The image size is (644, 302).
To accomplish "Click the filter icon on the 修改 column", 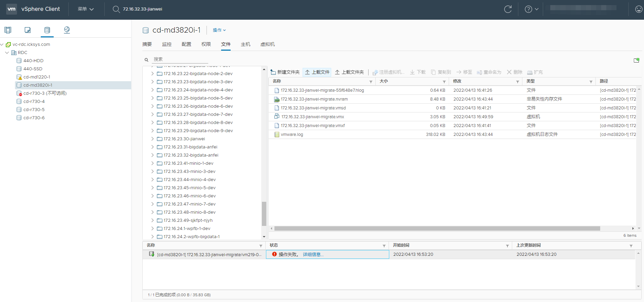I will tap(518, 82).
